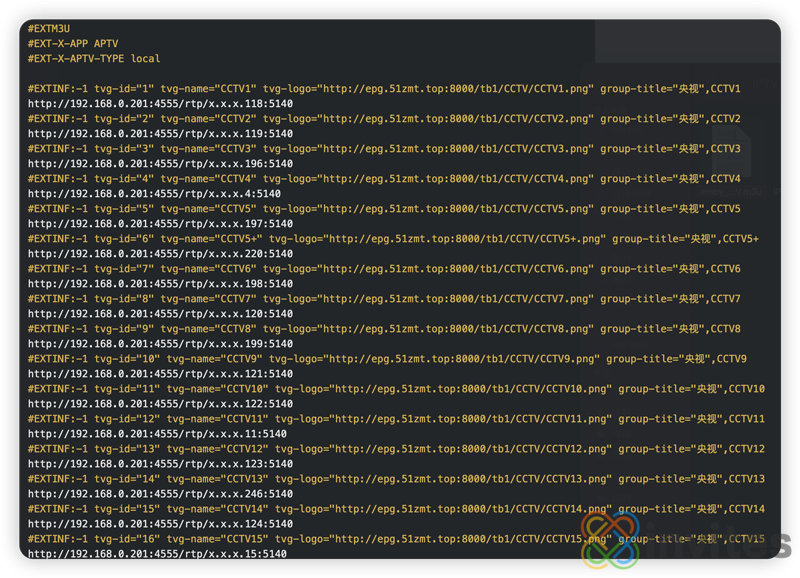The width and height of the screenshot is (800, 578).
Task: Click the EXTINF line for CCTV9
Action: [387, 359]
